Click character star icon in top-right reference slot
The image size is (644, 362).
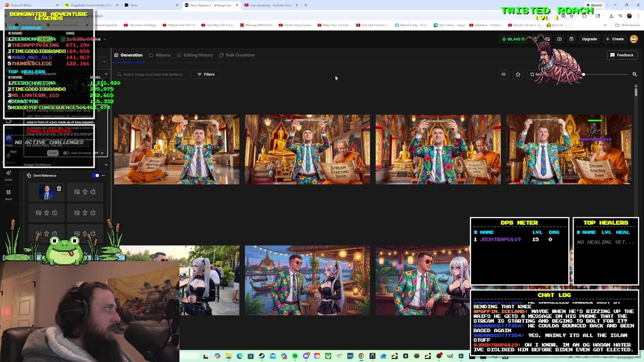(85, 192)
